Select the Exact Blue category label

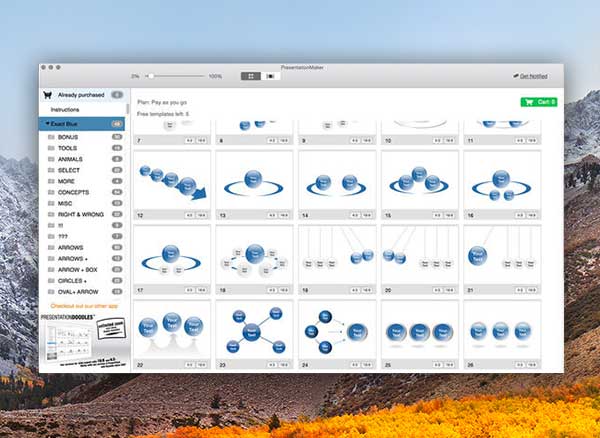(x=64, y=124)
